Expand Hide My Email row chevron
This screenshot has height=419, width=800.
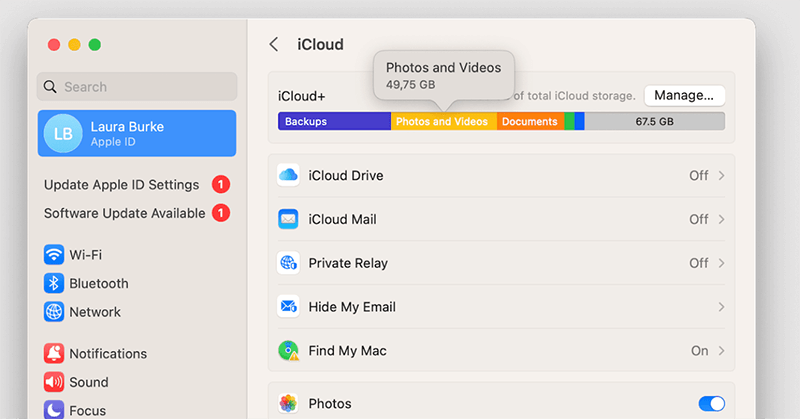point(721,307)
